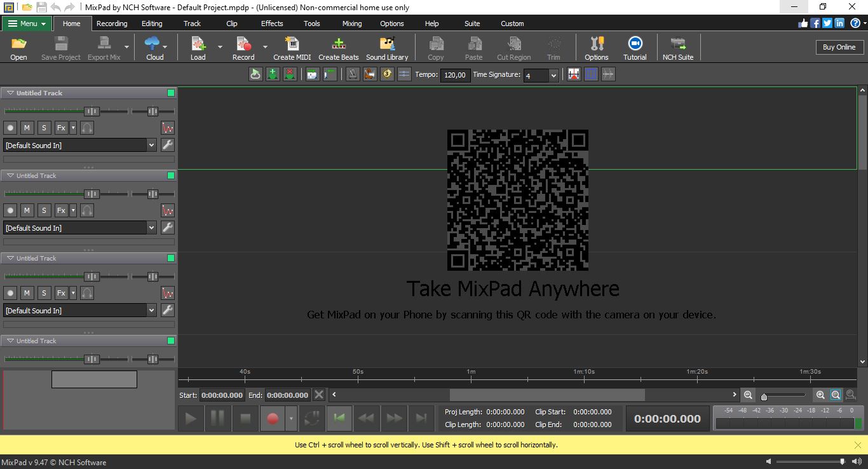Solo the second Untitled Track with S
868x469 pixels.
click(x=44, y=210)
